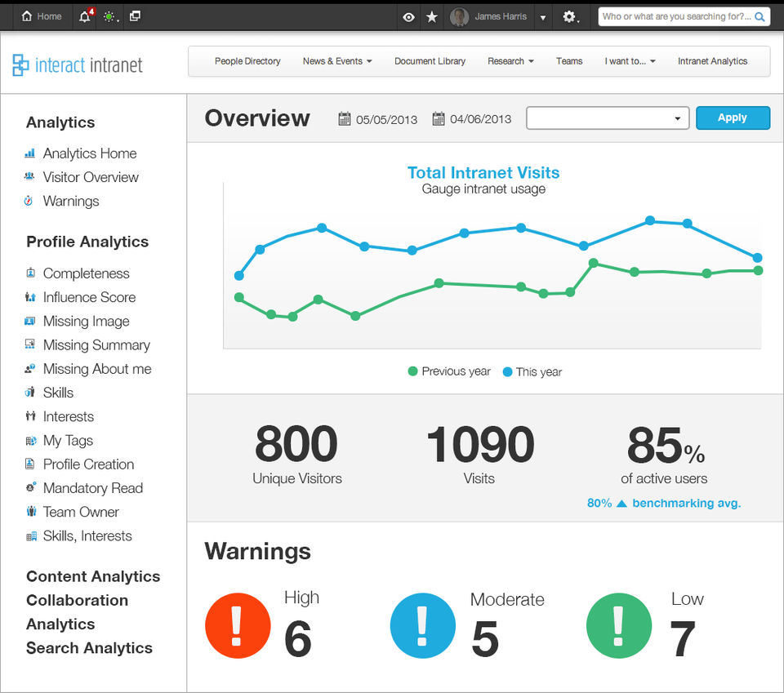The image size is (784, 693).
Task: Expand the News & Events dropdown
Action: click(337, 61)
